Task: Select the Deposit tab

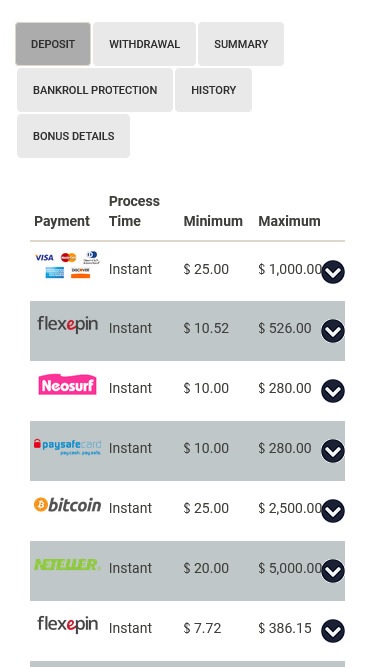Action: [53, 44]
